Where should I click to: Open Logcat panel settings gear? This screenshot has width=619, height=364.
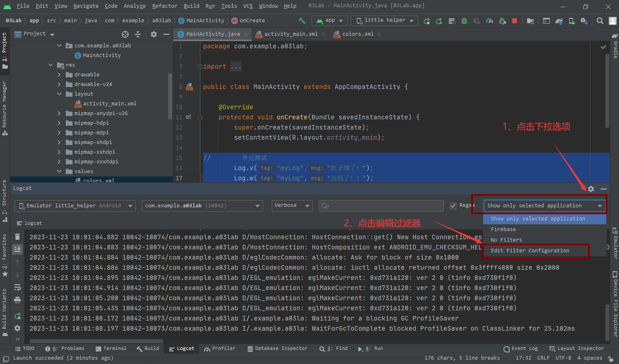tap(591, 189)
